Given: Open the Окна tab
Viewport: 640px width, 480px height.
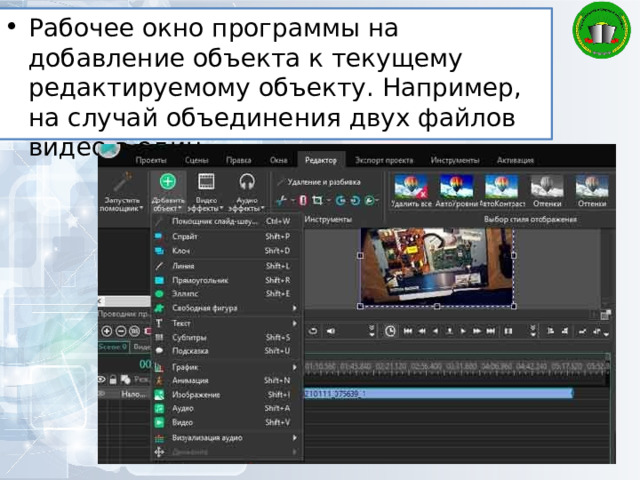Looking at the screenshot, I should pos(278,160).
